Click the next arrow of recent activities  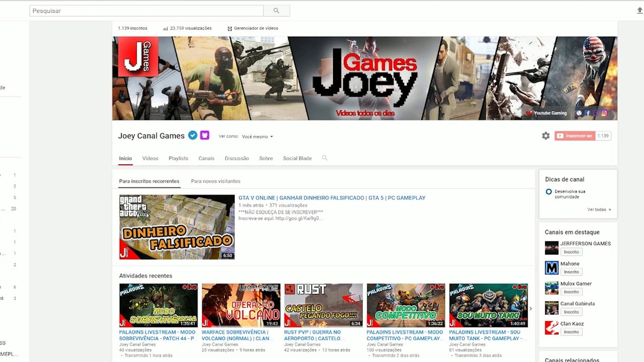pos(530,309)
